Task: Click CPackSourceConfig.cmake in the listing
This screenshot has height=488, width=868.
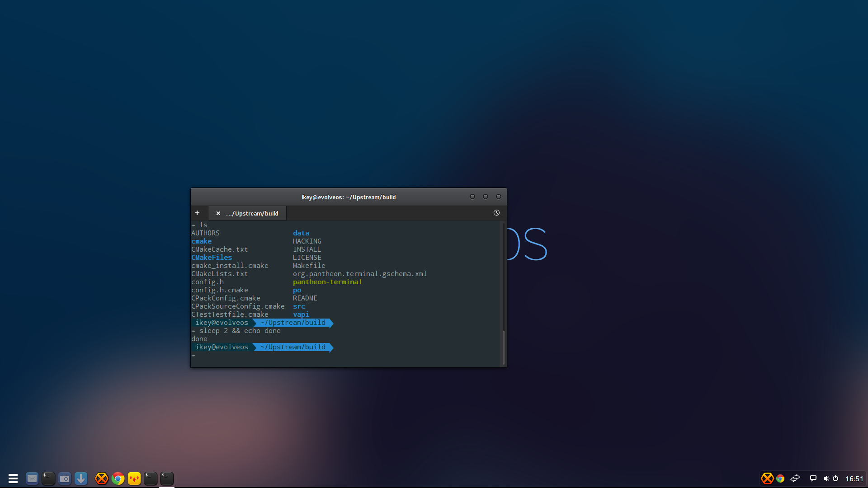Action: [238, 306]
